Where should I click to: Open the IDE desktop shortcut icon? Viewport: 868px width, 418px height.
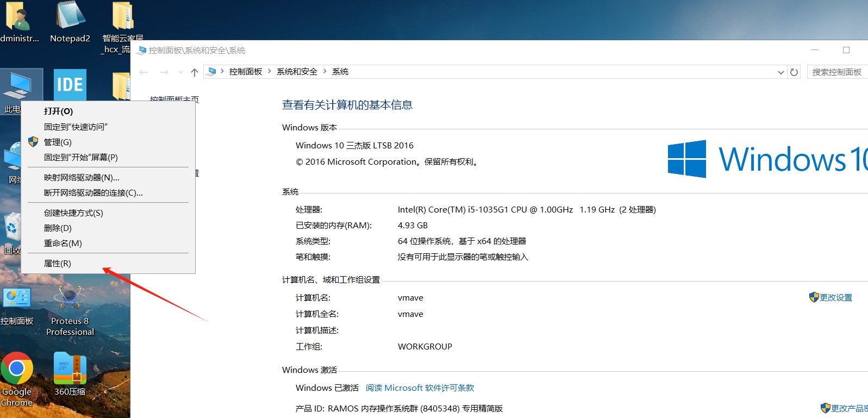click(x=70, y=84)
